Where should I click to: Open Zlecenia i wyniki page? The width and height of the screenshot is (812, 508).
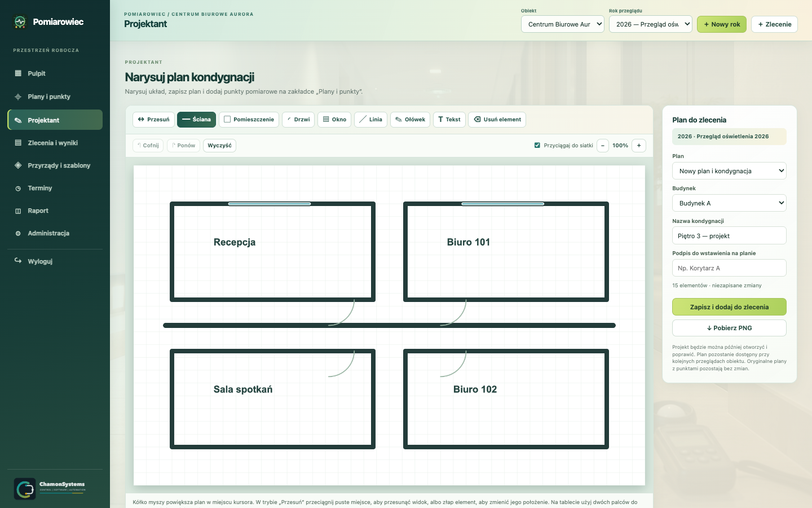point(55,143)
